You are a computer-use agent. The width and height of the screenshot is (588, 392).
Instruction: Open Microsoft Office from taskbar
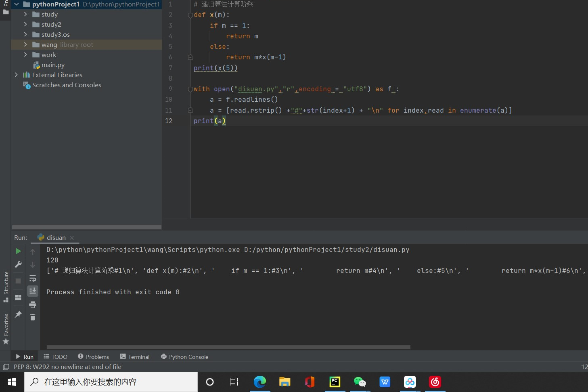pyautogui.click(x=310, y=382)
